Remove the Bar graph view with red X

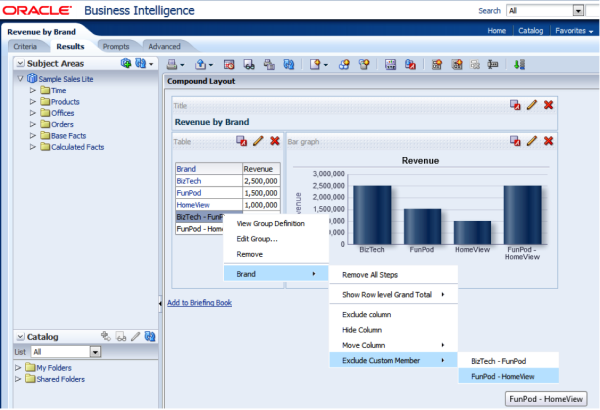548,142
